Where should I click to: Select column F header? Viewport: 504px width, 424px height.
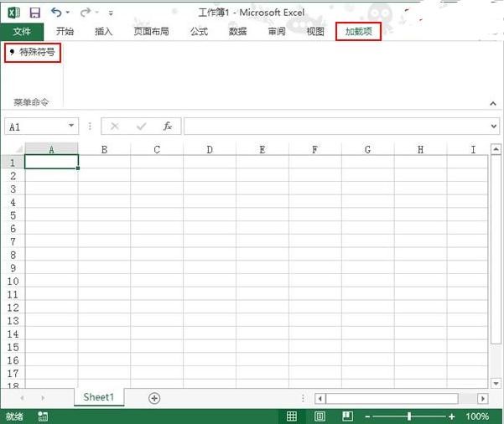[315, 149]
